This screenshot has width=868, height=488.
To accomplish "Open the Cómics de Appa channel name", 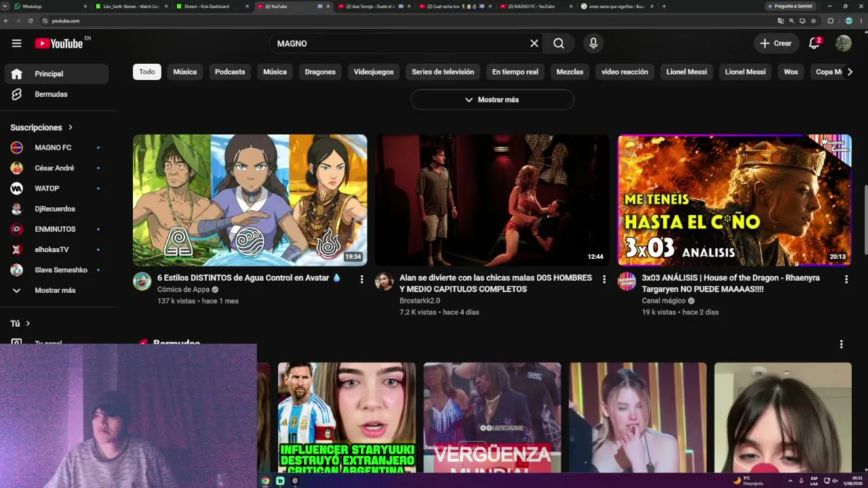I will point(183,289).
